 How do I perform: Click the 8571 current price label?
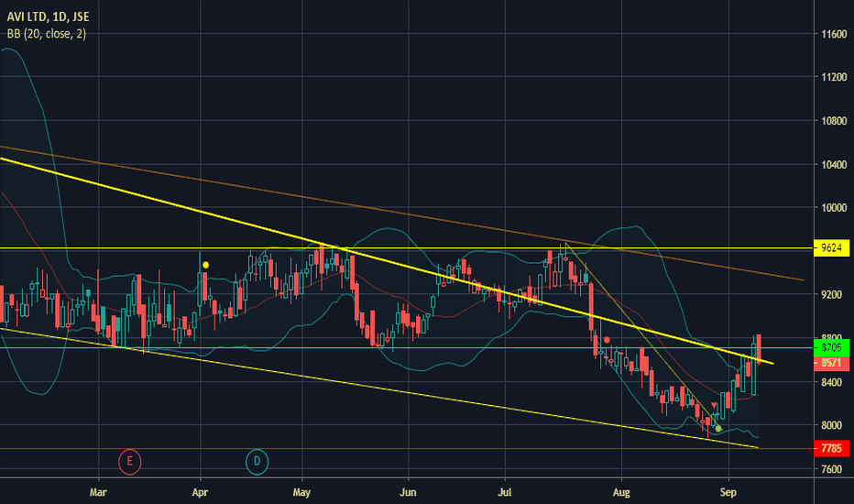pyautogui.click(x=831, y=363)
